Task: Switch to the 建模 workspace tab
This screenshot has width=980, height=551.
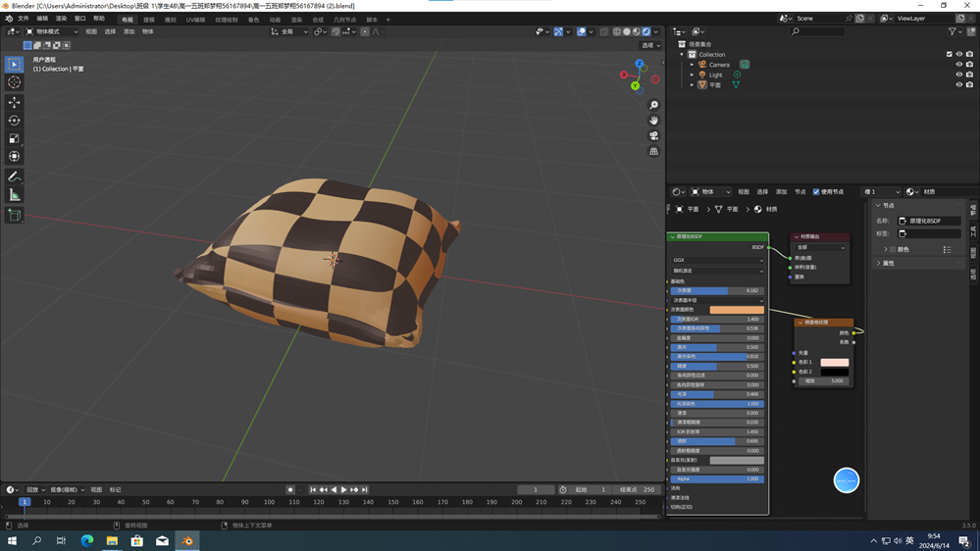Action: [x=149, y=20]
